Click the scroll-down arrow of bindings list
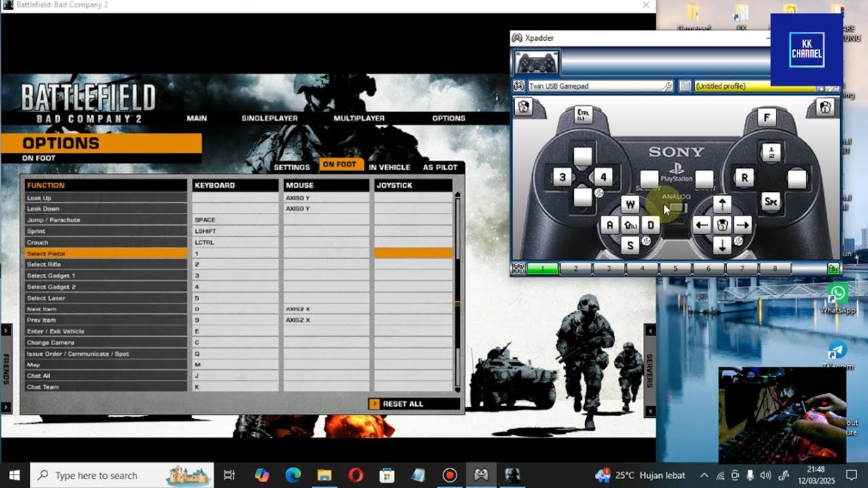Screen dimensions: 868x488 point(458,390)
